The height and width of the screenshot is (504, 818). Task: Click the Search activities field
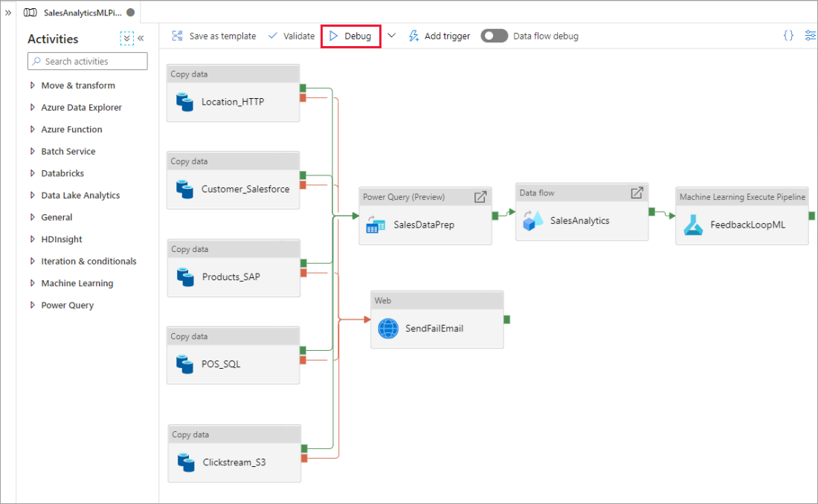[x=87, y=61]
